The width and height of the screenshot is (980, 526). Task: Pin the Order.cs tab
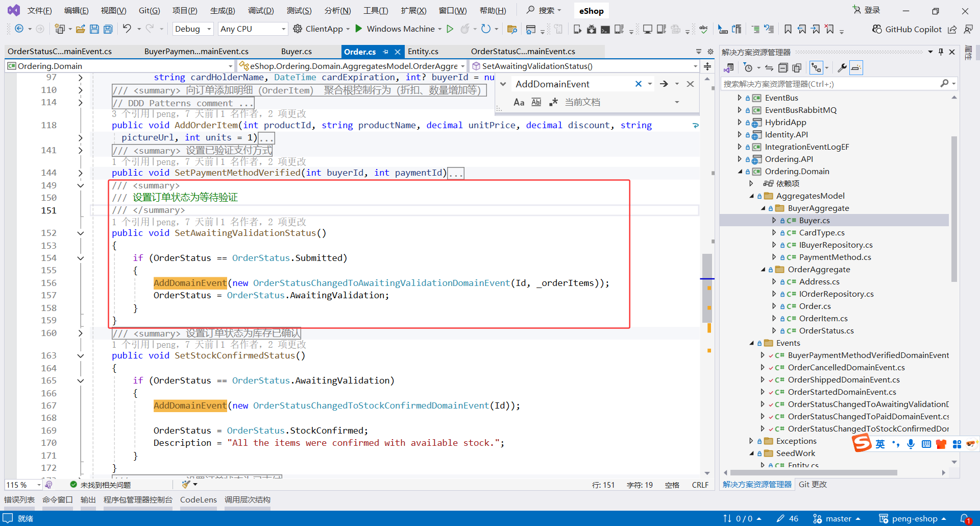click(385, 52)
